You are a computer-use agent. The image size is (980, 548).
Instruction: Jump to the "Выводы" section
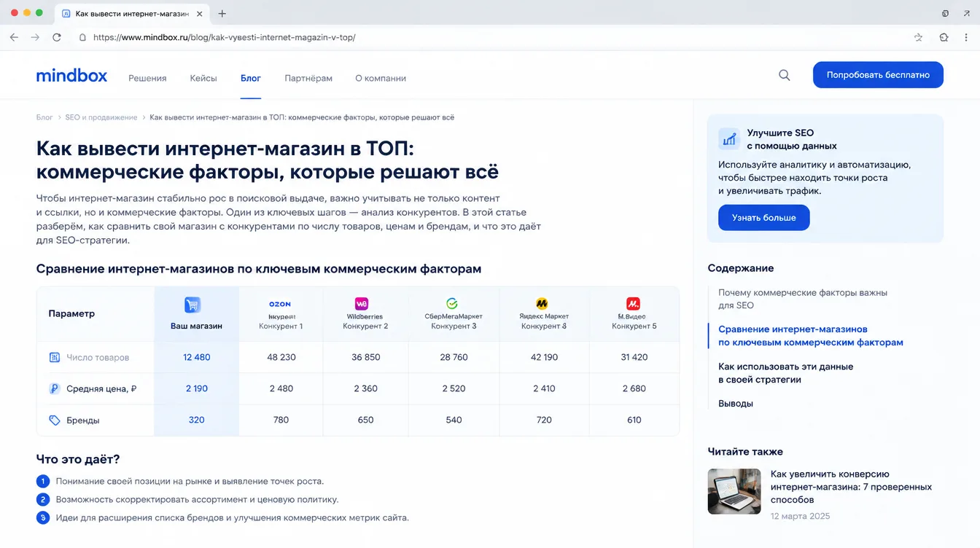736,404
